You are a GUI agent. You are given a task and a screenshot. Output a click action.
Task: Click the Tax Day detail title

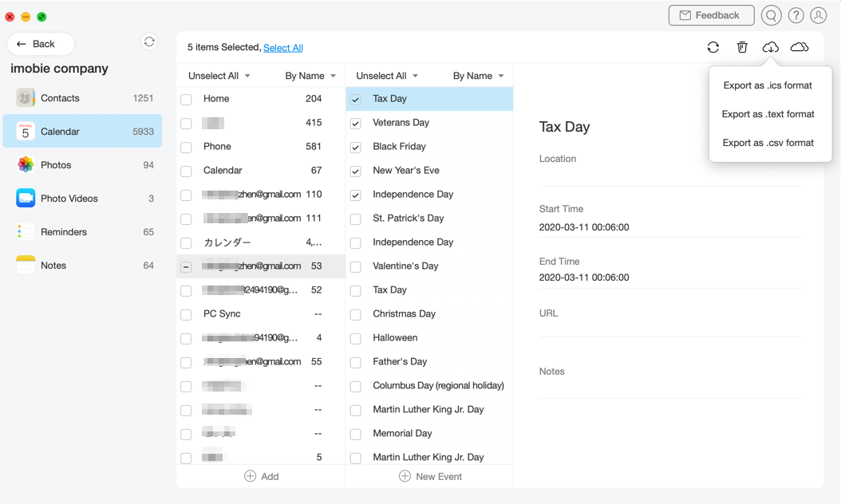[564, 127]
